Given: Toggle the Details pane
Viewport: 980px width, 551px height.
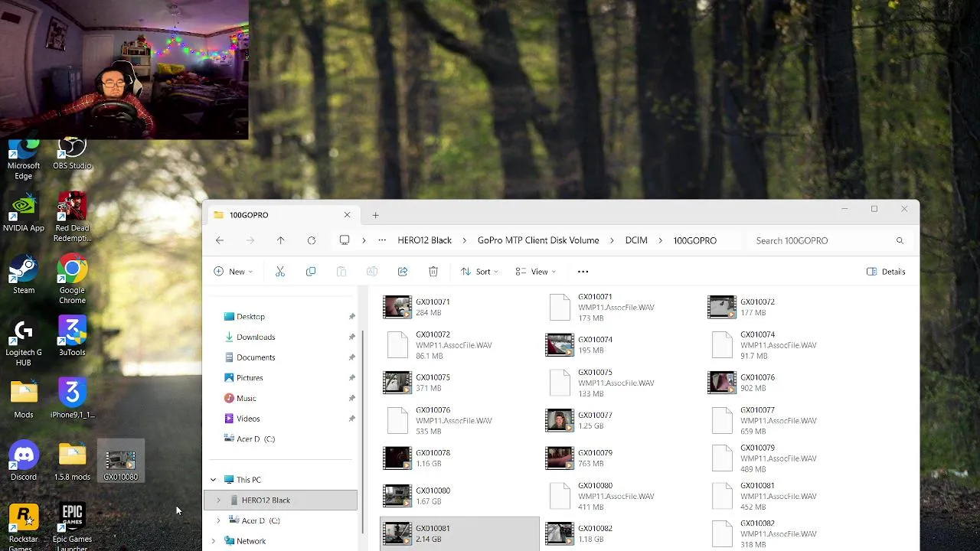Looking at the screenshot, I should click(x=886, y=272).
